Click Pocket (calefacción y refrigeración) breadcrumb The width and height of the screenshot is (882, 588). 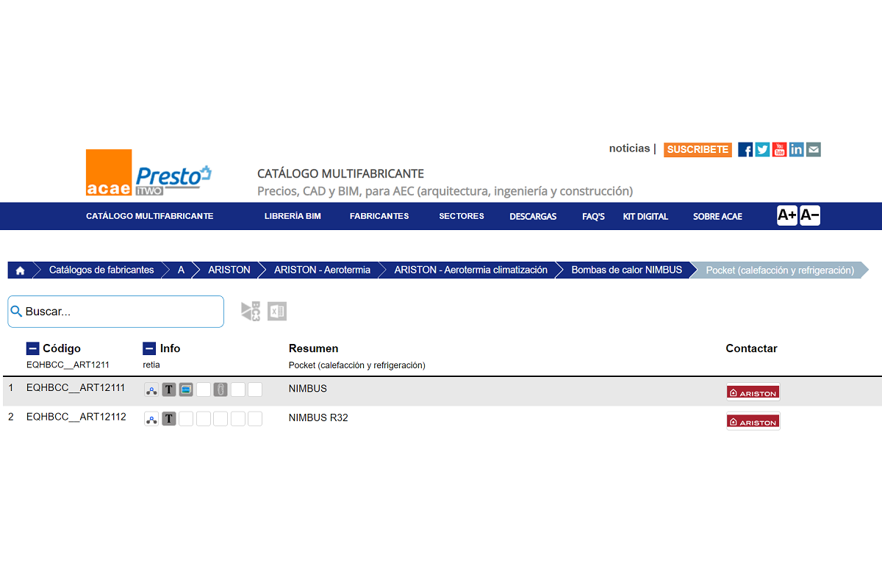click(780, 270)
